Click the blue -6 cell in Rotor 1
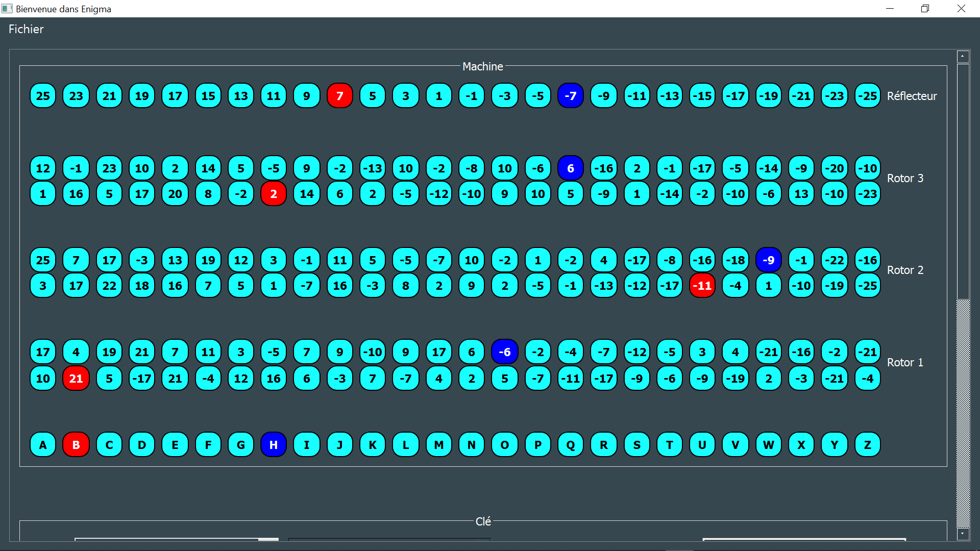Viewport: 980px width, 551px height. click(504, 352)
